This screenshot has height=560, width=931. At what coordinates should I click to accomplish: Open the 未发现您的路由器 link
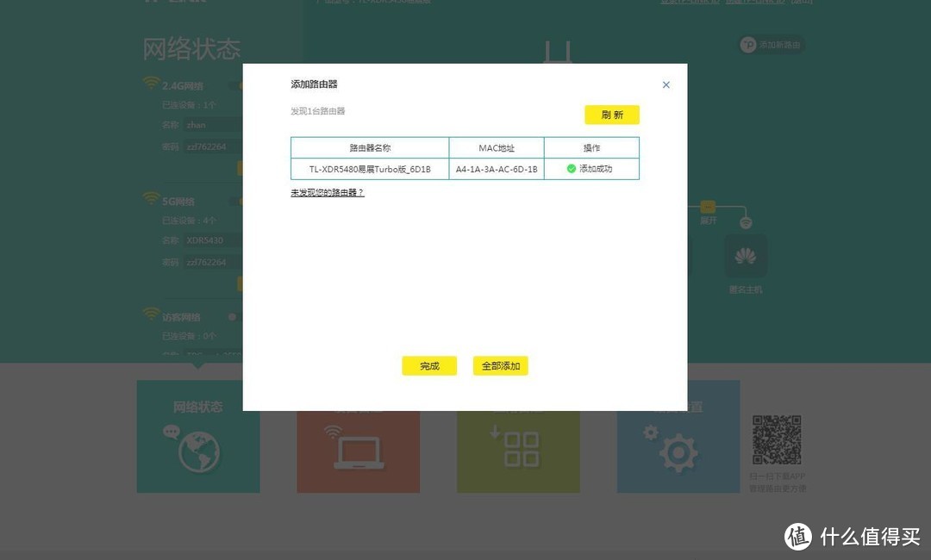327,192
